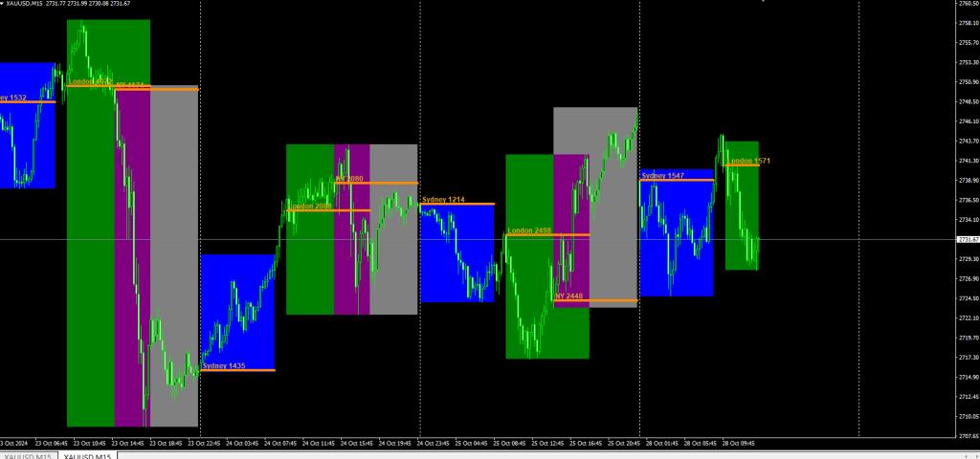Select the 'London 1571' session label

pos(748,161)
